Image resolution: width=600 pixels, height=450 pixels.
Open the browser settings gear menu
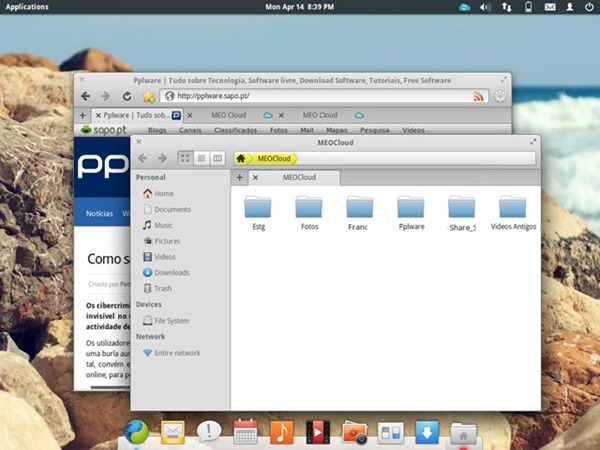[500, 96]
